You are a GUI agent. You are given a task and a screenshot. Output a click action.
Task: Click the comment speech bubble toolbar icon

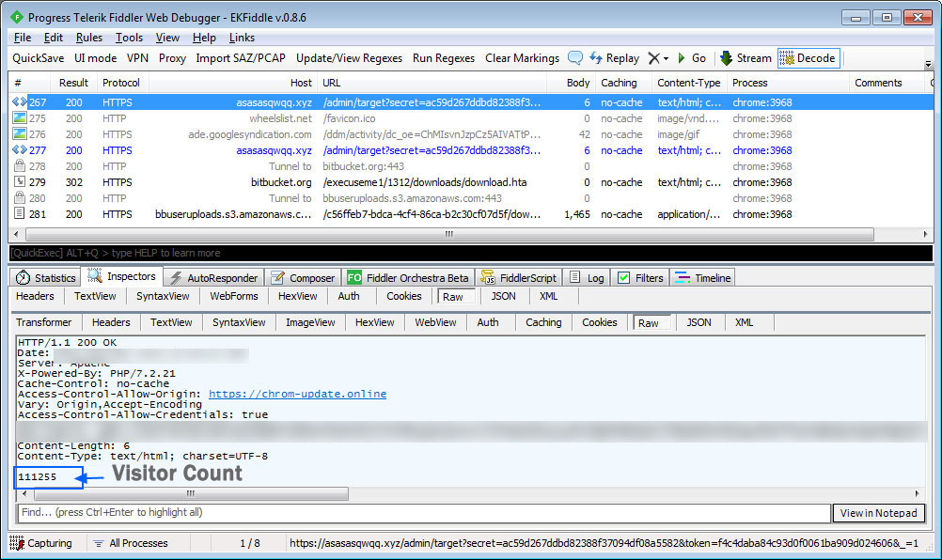(x=575, y=58)
